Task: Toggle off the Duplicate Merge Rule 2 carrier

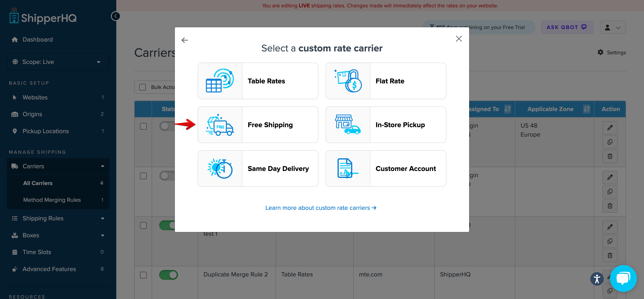Action: [x=169, y=275]
